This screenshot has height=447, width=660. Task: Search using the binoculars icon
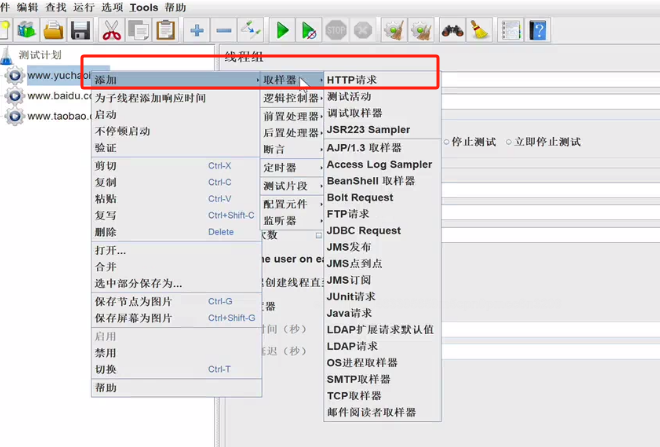click(x=452, y=30)
